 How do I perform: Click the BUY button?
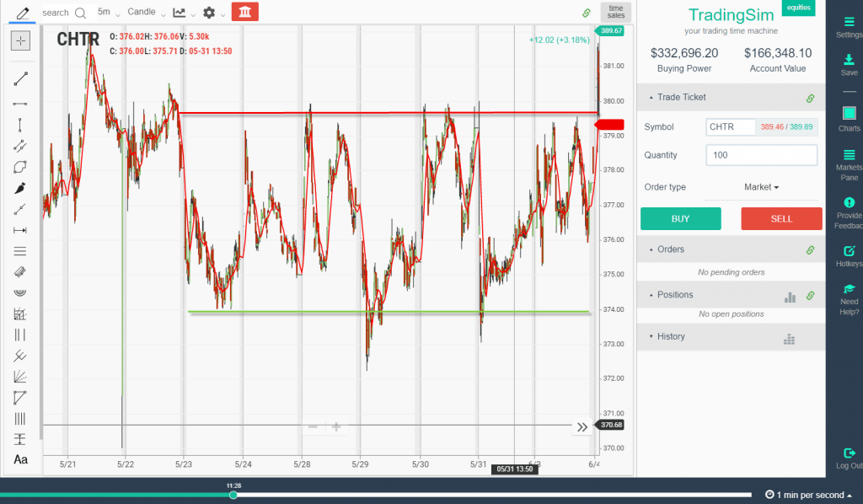point(680,218)
